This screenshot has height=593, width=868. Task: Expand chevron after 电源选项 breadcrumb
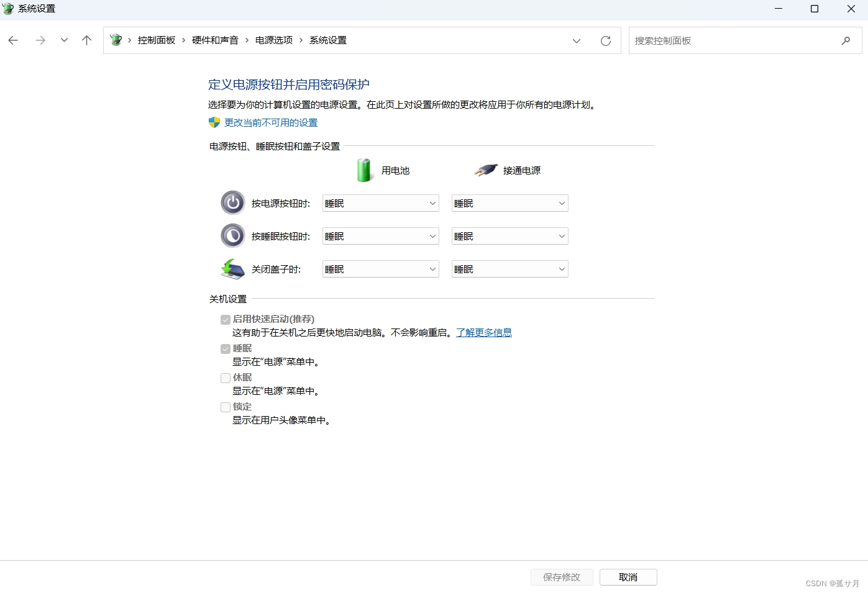click(301, 40)
